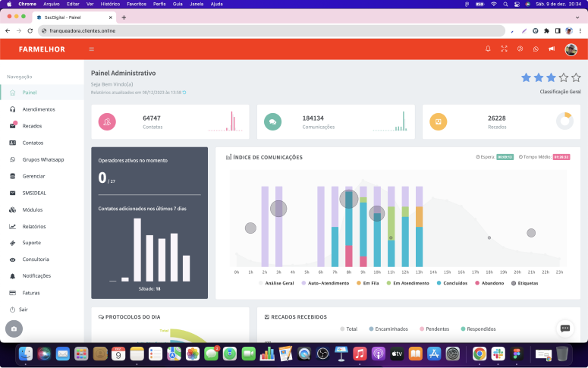Toggle Concluídos legend series
588x368 pixels.
pos(452,283)
